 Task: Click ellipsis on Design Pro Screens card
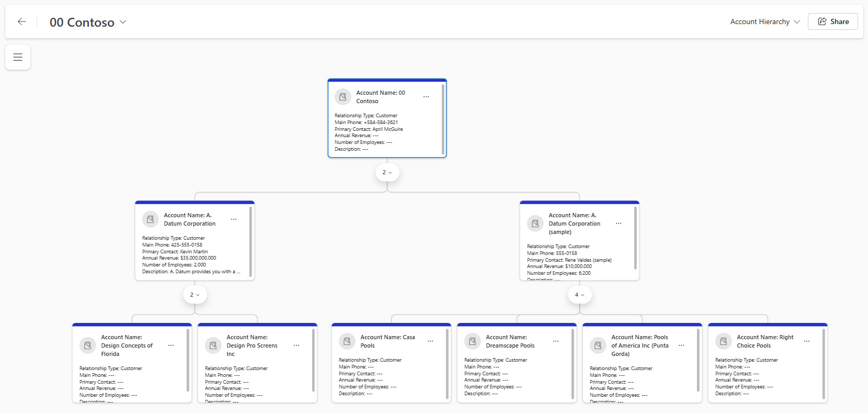tap(296, 345)
